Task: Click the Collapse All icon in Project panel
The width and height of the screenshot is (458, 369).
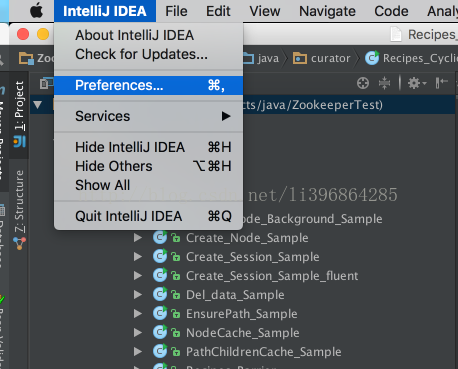Action: pos(384,83)
